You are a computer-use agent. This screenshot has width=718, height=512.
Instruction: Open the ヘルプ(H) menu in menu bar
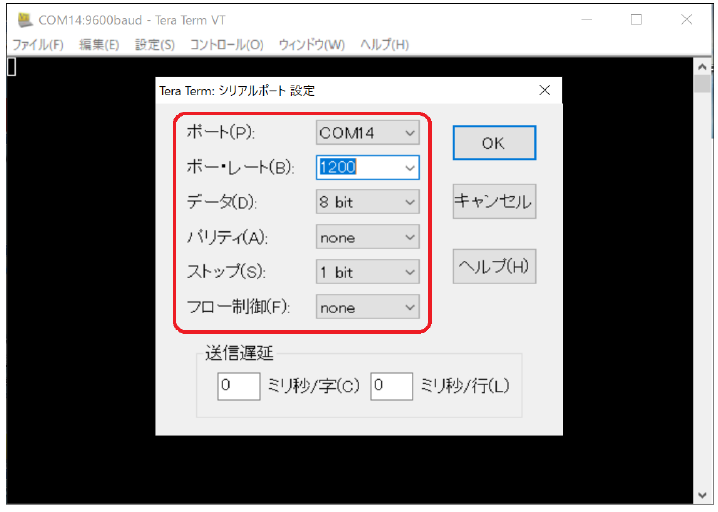pos(384,44)
